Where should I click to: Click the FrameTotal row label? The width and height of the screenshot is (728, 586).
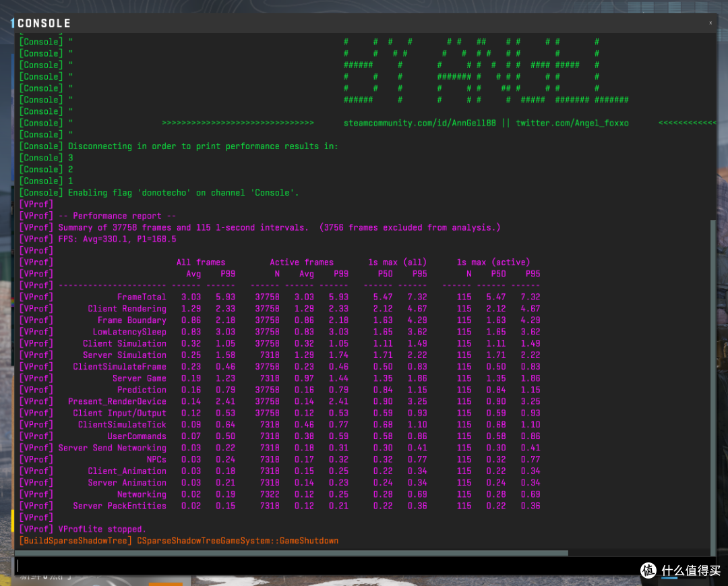point(142,297)
